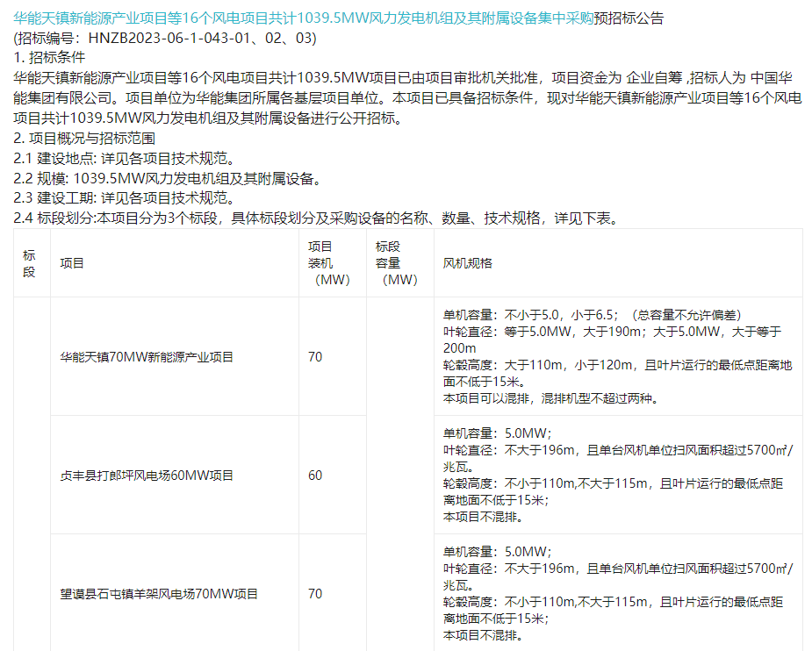Click 本项目不混排 note in 望谟县 row
The height and width of the screenshot is (651, 812).
[x=484, y=635]
